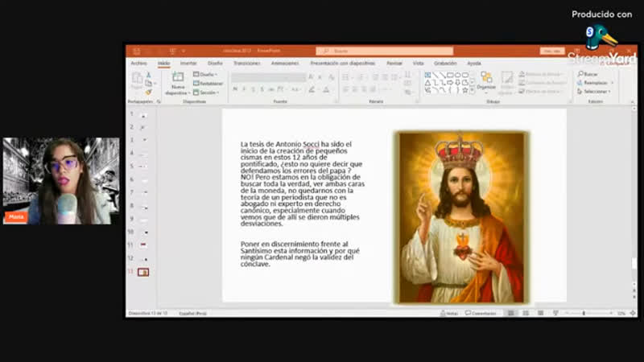Image resolution: width=644 pixels, height=362 pixels.
Task: Open Portapapeles dialog launcher
Action: click(x=159, y=101)
